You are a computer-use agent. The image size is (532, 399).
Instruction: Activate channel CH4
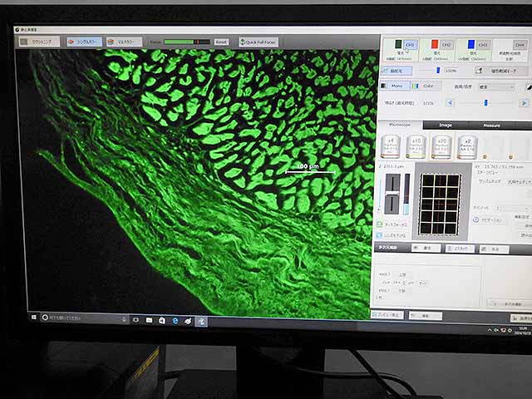519,44
